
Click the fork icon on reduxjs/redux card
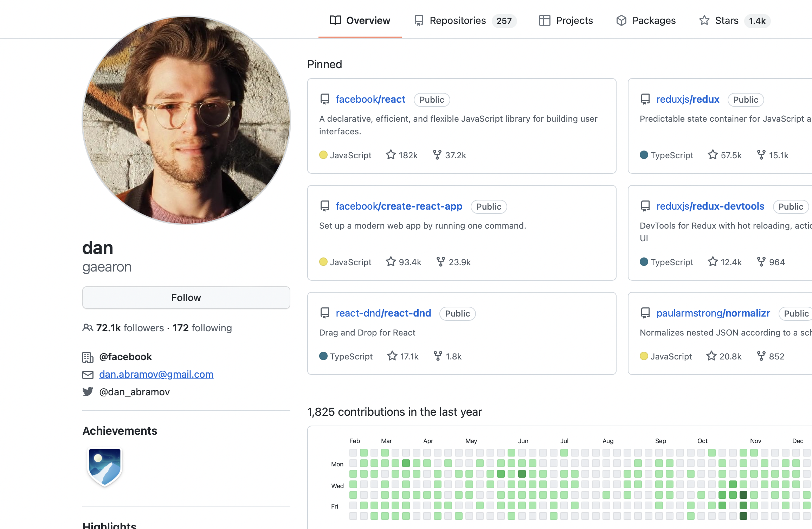(761, 155)
